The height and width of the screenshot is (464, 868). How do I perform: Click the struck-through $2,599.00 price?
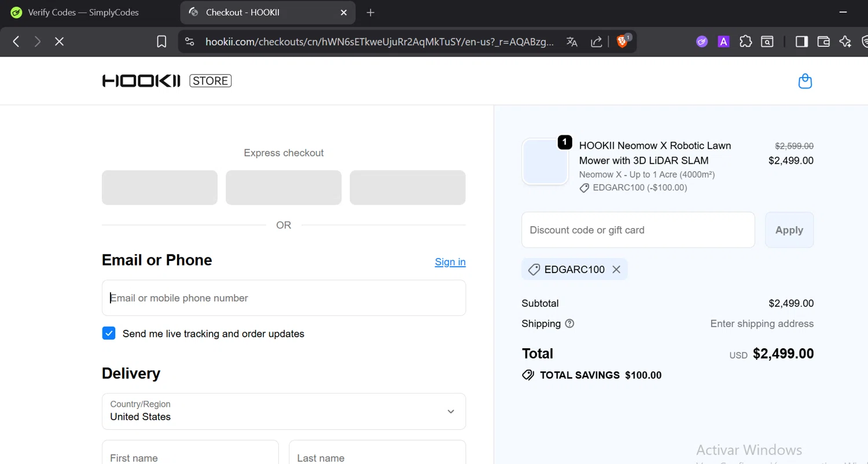click(x=794, y=146)
